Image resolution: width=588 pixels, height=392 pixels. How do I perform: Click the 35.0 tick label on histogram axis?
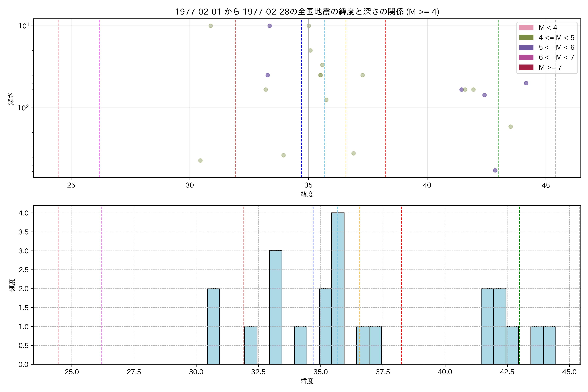coord(320,372)
